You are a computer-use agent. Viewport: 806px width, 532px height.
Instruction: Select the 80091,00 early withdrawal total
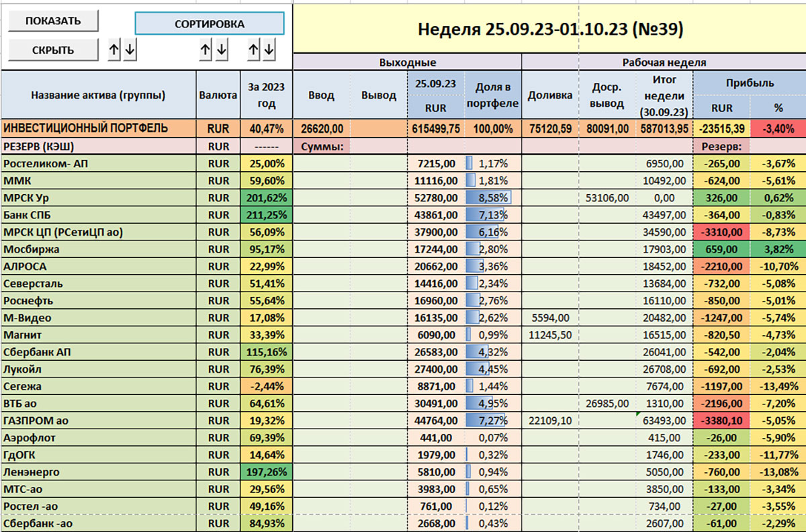607,129
